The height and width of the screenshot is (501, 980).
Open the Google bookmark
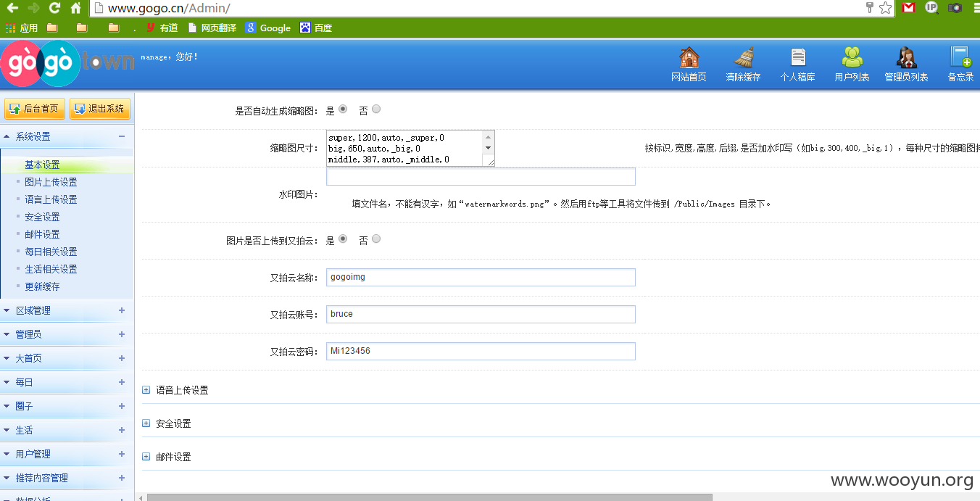click(x=267, y=28)
